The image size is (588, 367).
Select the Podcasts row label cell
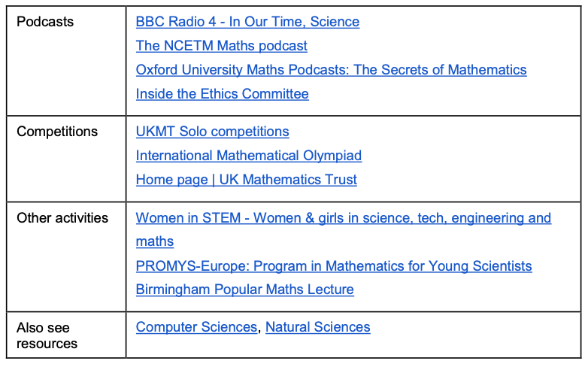coord(66,61)
